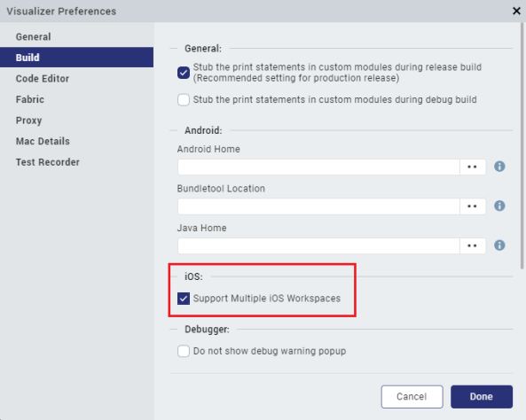The image size is (526, 420).
Task: Select the Build preferences section
Action: 76,58
